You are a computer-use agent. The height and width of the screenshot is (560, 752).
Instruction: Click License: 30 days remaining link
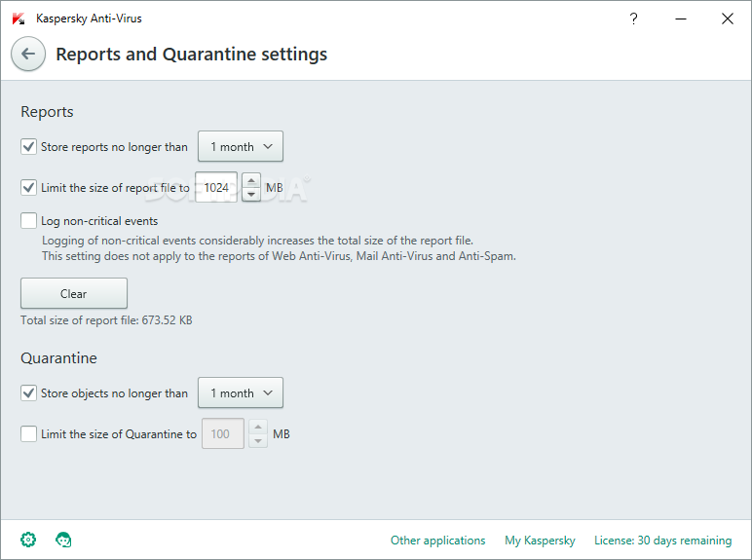pyautogui.click(x=662, y=541)
